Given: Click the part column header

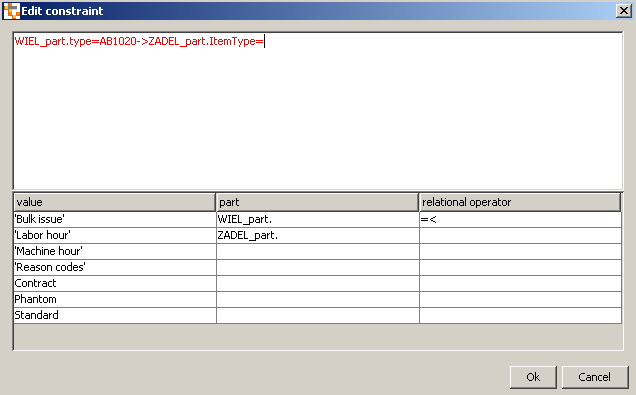Looking at the screenshot, I should pos(318,202).
